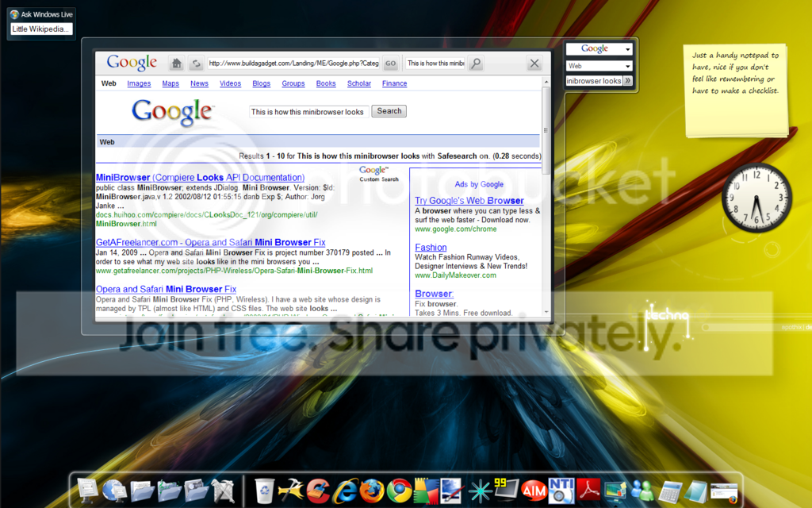
Task: Open the Finance link on Google
Action: tap(395, 83)
